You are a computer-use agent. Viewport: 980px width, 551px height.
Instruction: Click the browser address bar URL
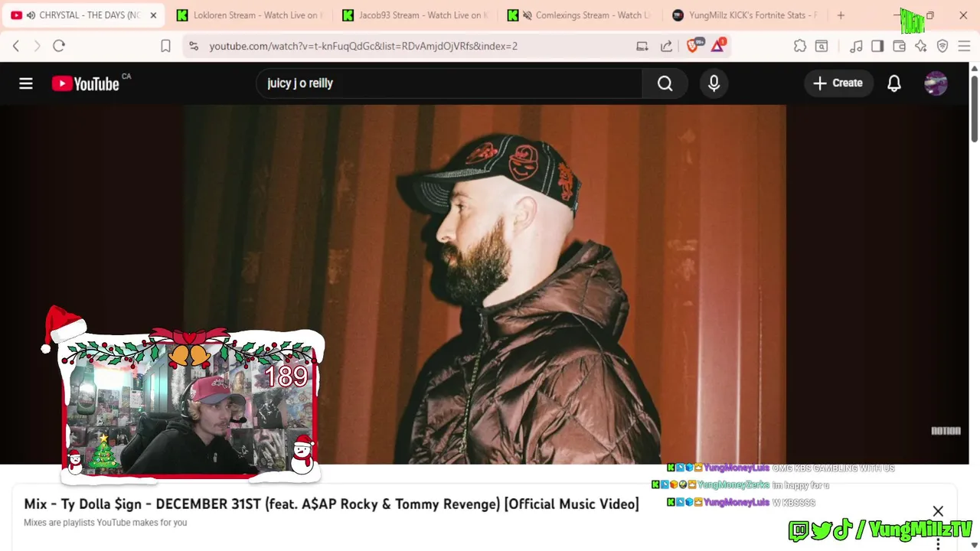pyautogui.click(x=364, y=46)
